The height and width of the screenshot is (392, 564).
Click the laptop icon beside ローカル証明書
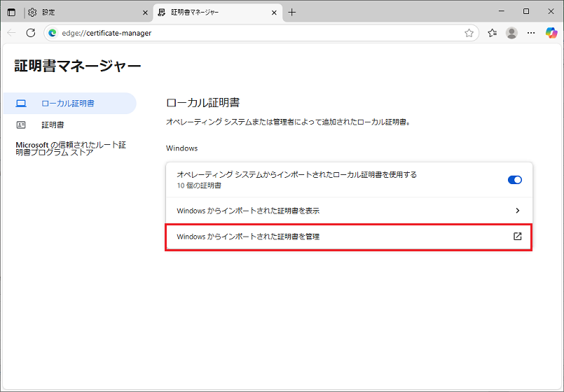click(21, 104)
